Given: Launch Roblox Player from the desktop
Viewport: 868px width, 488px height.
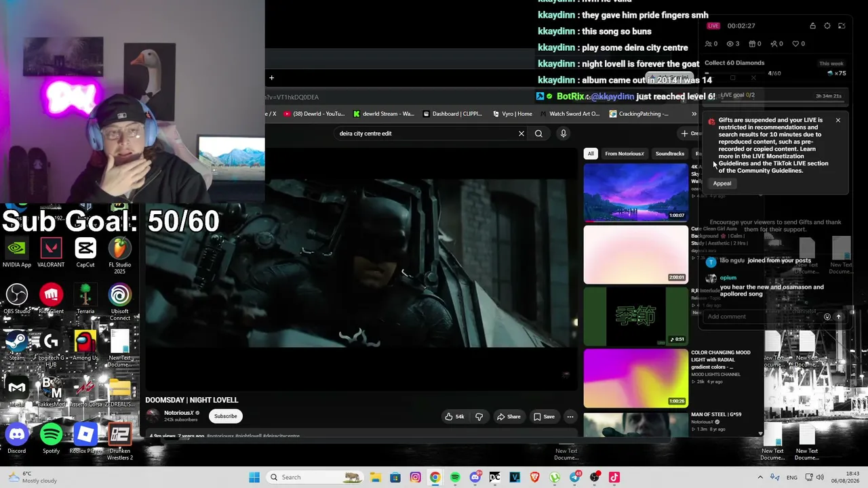Looking at the screenshot, I should [85, 439].
